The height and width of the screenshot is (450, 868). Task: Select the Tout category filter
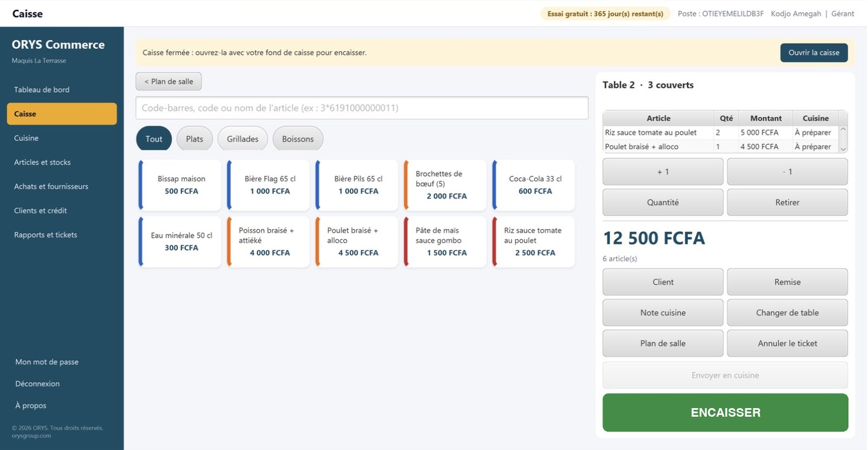point(154,139)
